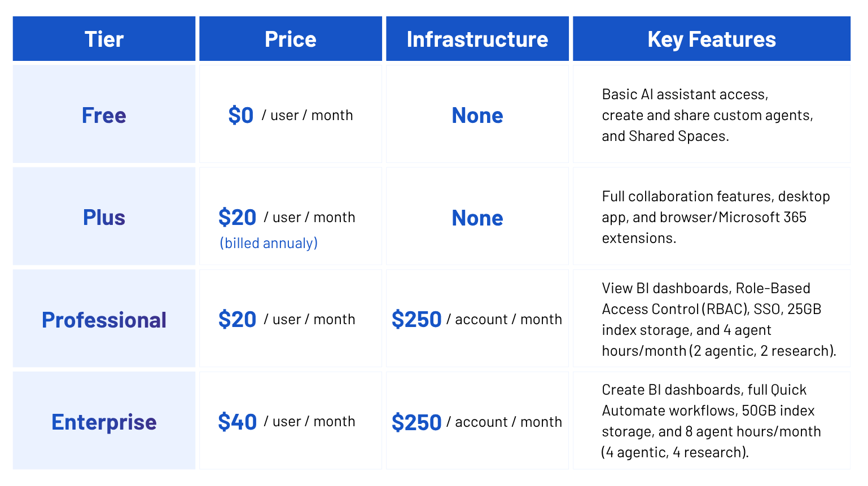
Task: Click None infrastructure for Free tier
Action: [477, 115]
